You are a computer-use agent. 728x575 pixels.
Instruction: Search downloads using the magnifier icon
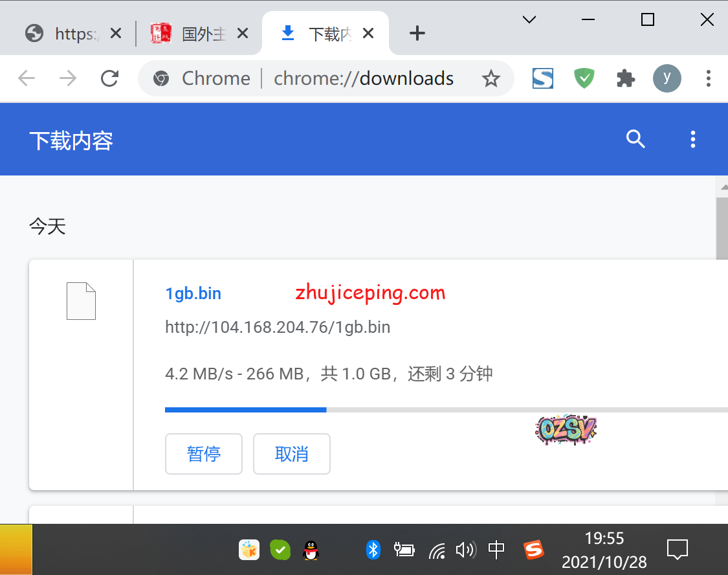[x=635, y=139]
